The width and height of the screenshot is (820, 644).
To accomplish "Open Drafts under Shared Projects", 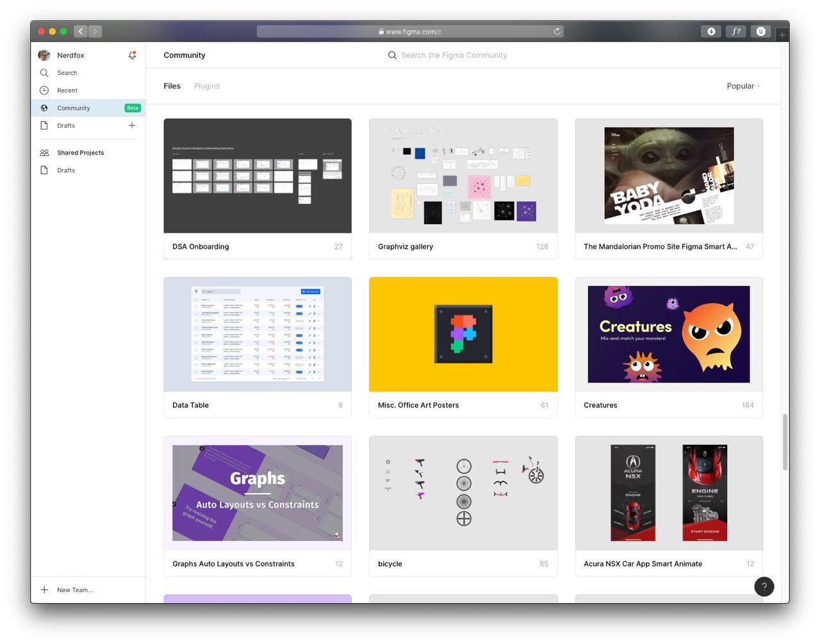I will pos(88,170).
